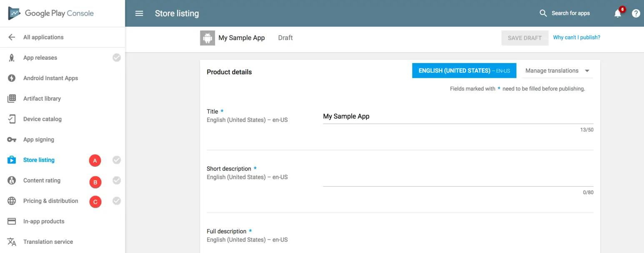Click the checkmark beside App releases
The height and width of the screenshot is (253, 644).
pos(117,58)
